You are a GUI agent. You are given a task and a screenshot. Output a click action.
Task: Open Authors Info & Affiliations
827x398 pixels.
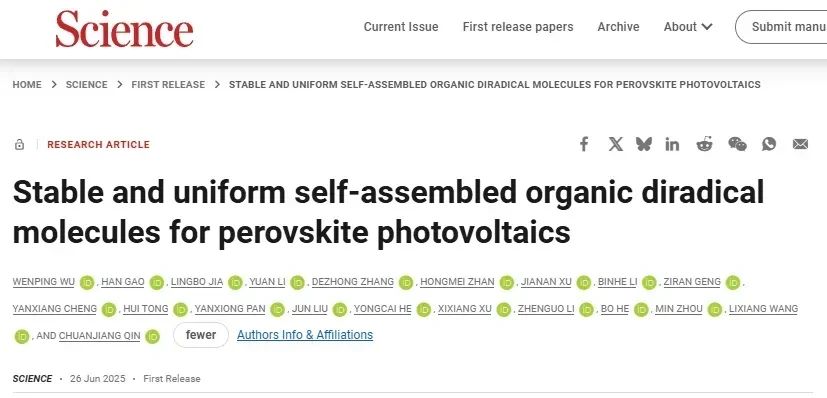click(305, 335)
